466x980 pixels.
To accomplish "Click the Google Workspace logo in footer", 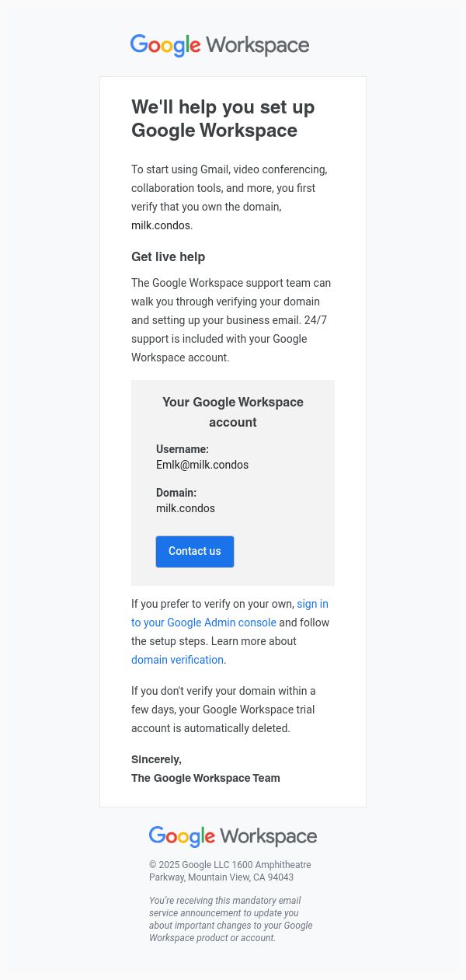I will click(x=233, y=836).
